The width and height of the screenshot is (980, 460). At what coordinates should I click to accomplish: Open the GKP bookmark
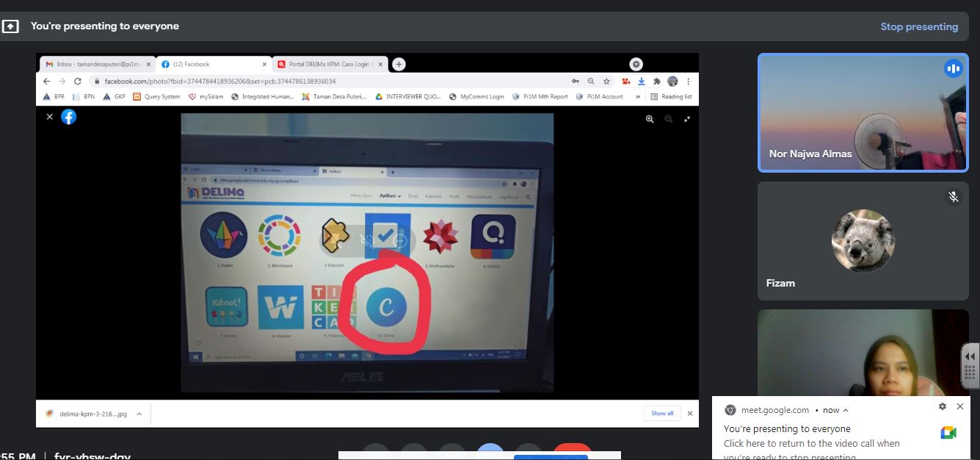click(x=114, y=96)
